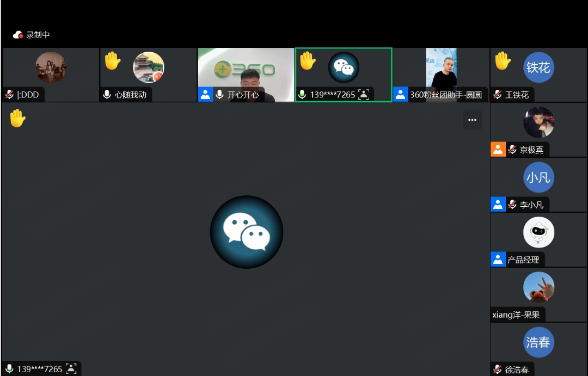
Task: Click focus frame icon on top 139****7265 tile
Action: (363, 95)
